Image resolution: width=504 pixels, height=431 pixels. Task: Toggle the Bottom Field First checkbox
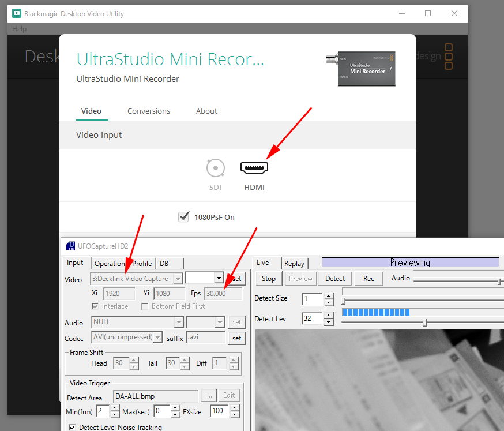coord(145,306)
